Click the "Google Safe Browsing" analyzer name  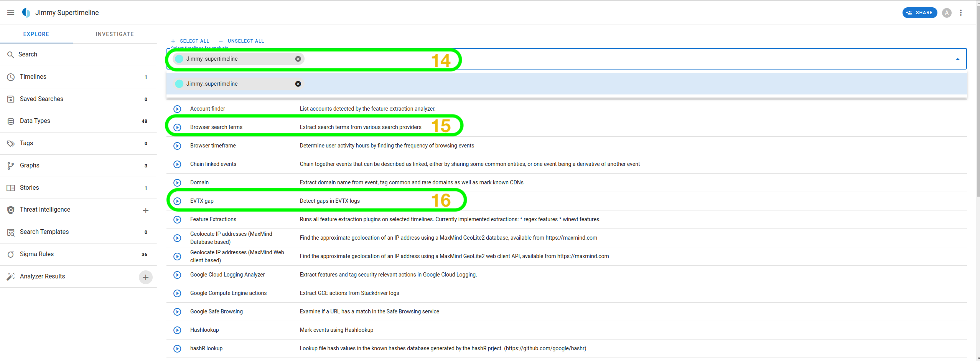click(x=216, y=311)
